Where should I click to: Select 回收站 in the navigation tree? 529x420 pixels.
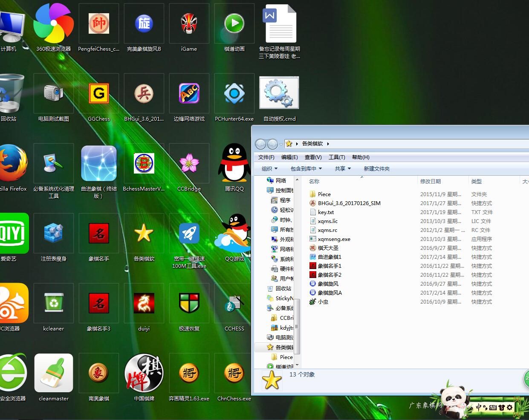pyautogui.click(x=280, y=288)
